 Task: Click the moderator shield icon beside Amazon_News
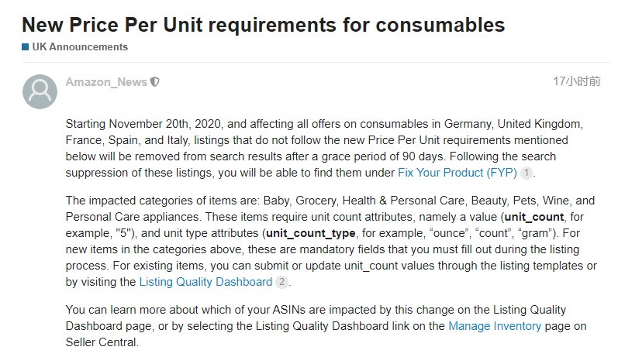coord(155,82)
